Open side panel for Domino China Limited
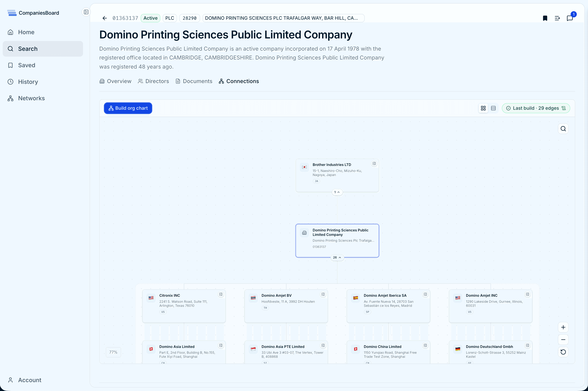 click(425, 345)
